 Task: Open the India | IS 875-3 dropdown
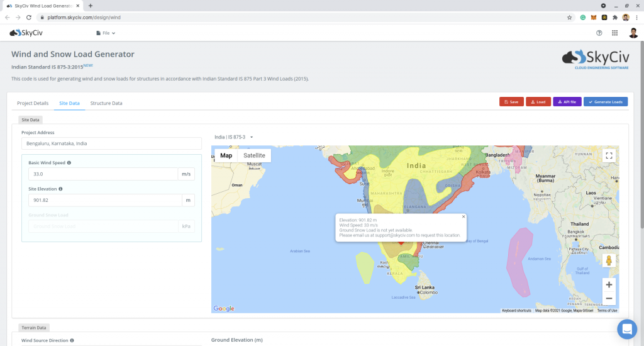tap(234, 137)
